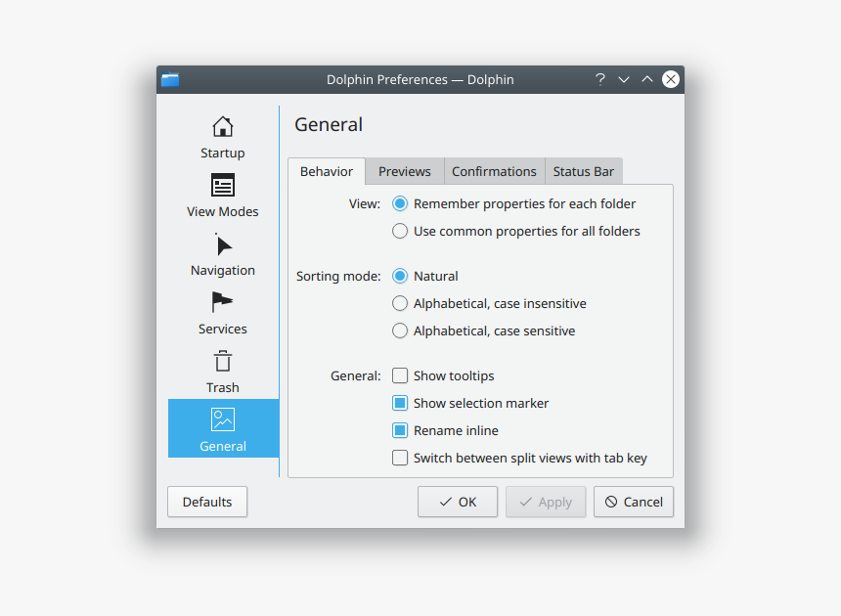Open the Confirmations tab
Viewport: 841px width, 616px height.
[x=494, y=171]
